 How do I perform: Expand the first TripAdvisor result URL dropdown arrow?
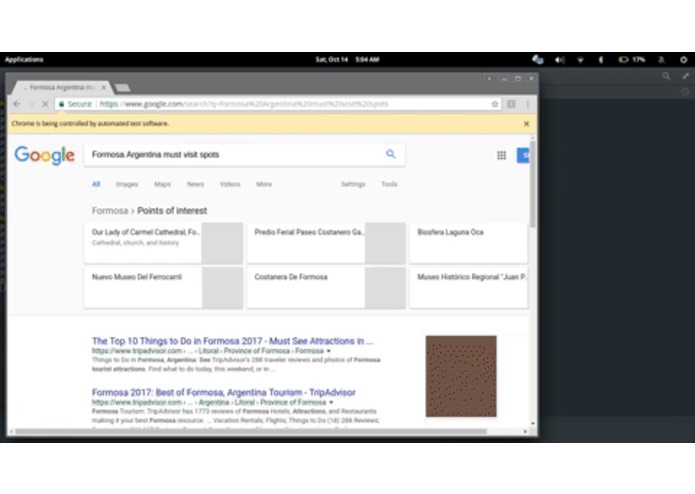[x=328, y=351]
